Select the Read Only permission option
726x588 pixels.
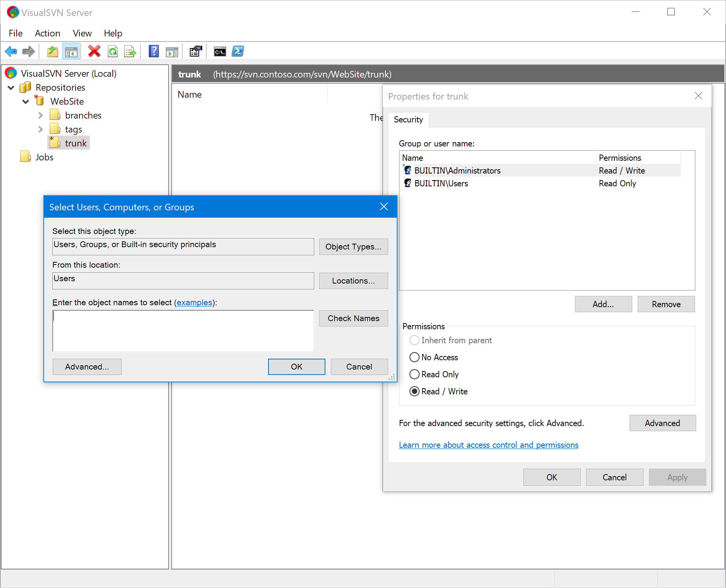coord(415,374)
